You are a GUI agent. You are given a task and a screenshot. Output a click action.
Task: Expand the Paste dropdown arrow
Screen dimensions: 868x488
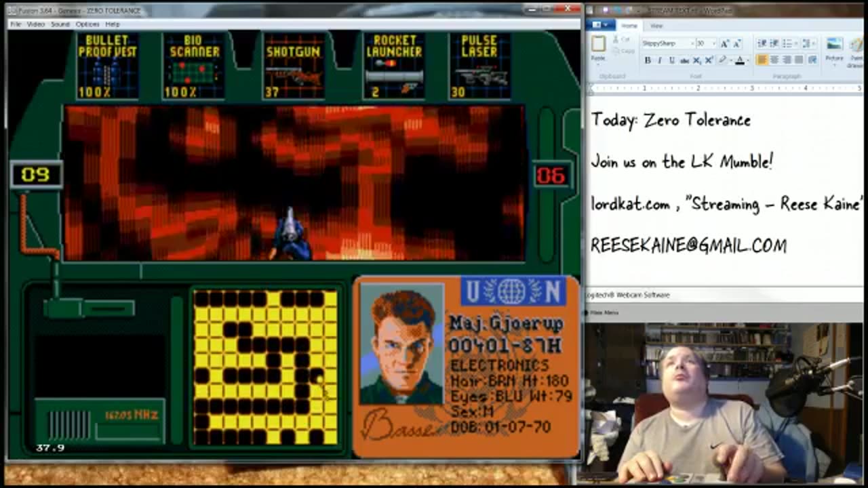[598, 63]
